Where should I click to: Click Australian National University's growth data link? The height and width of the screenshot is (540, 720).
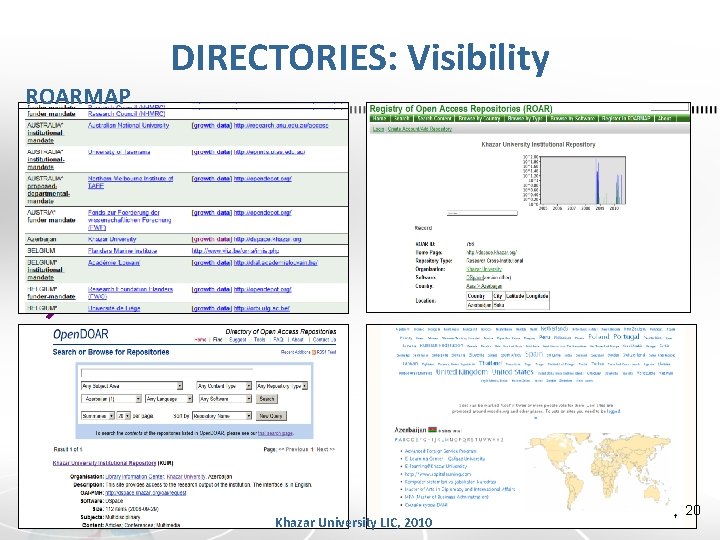[x=211, y=125]
